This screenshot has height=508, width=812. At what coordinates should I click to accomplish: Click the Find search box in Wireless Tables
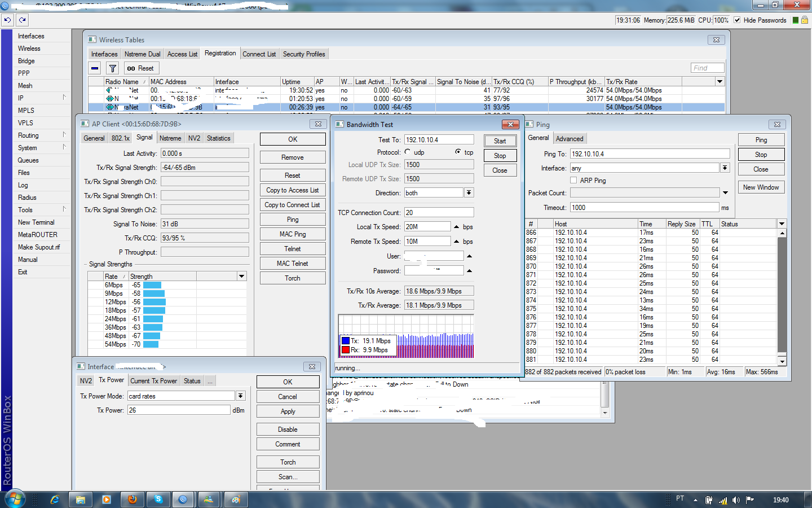click(x=707, y=67)
